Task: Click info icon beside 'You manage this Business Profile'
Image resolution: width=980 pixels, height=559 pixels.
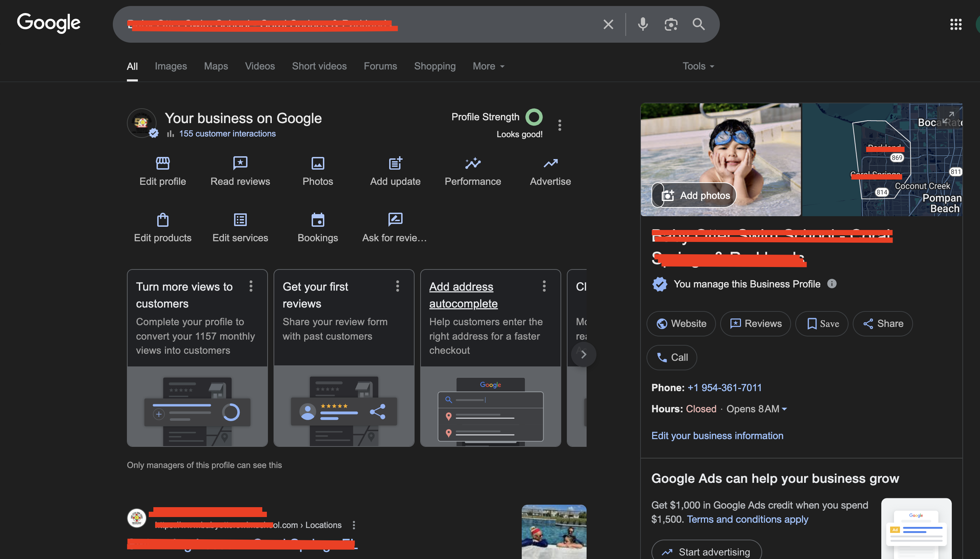Action: coord(832,284)
